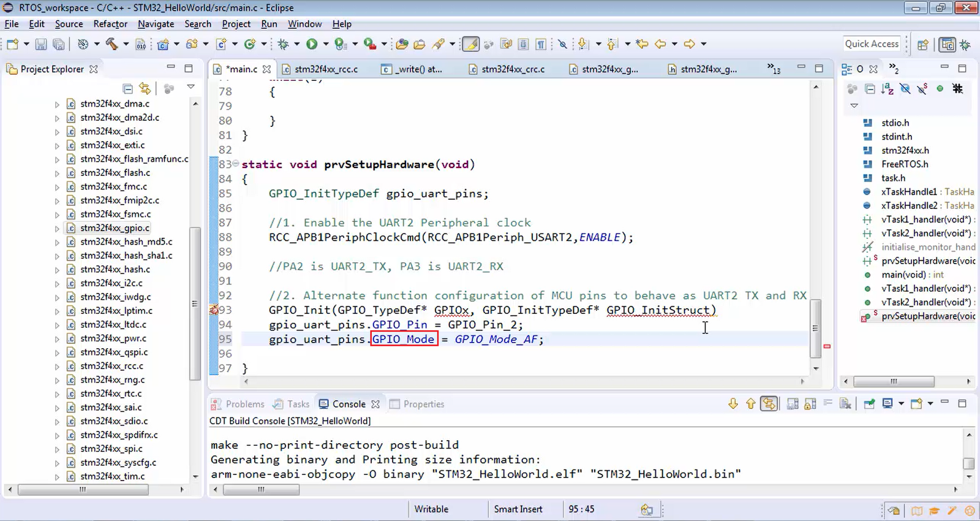
Task: Click the Last Edit Location icon
Action: pyautogui.click(x=642, y=44)
